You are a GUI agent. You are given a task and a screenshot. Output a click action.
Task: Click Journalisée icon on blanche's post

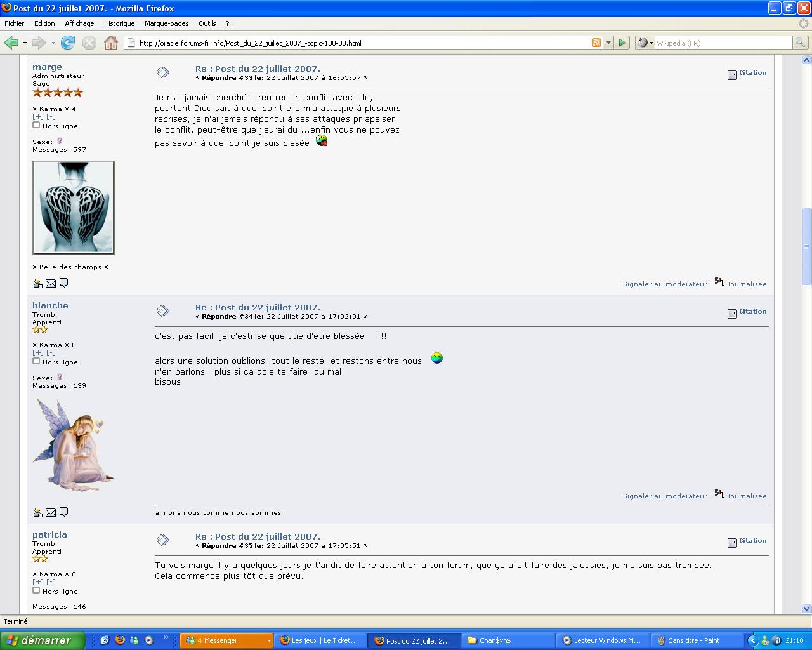click(x=719, y=493)
